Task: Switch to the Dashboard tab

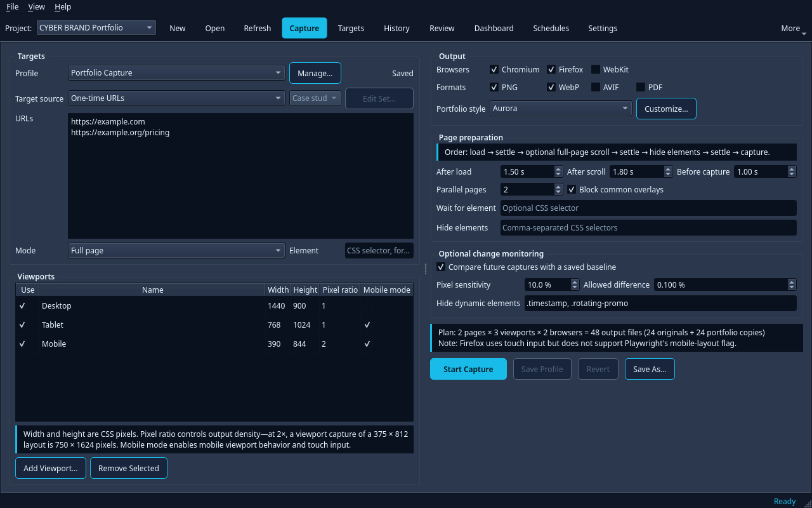Action: click(x=494, y=29)
